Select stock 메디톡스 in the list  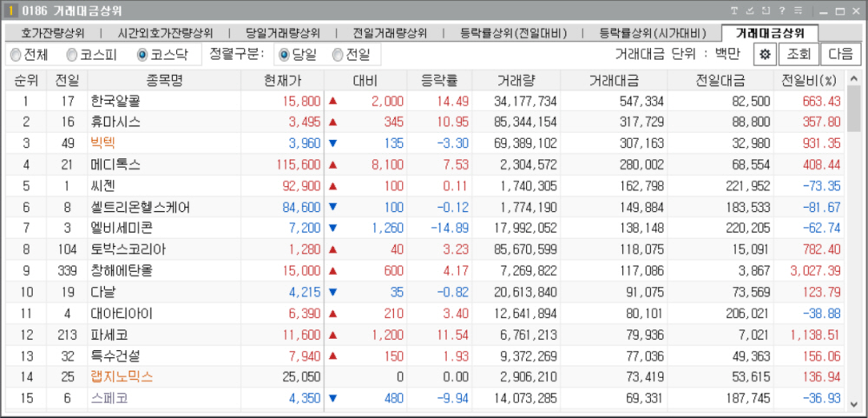coord(115,164)
